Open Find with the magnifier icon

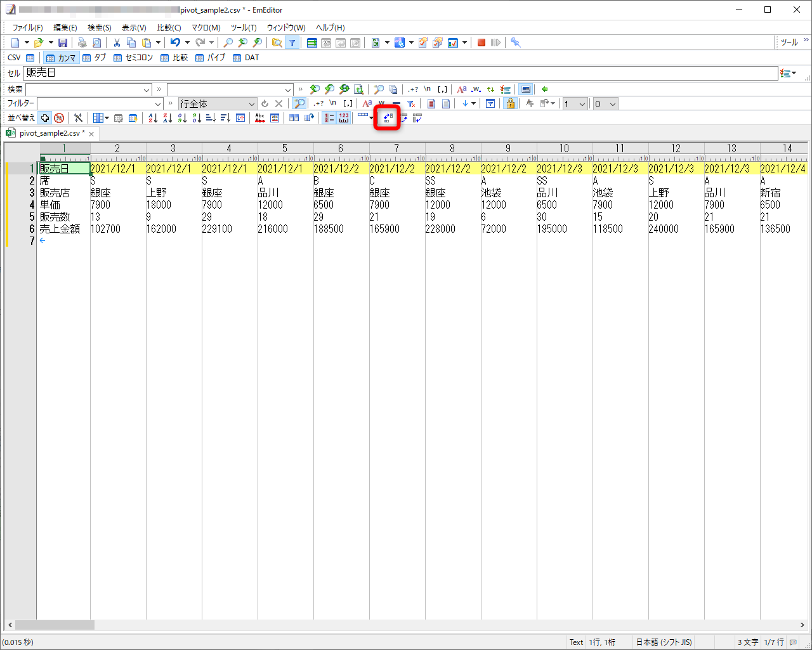(x=228, y=42)
